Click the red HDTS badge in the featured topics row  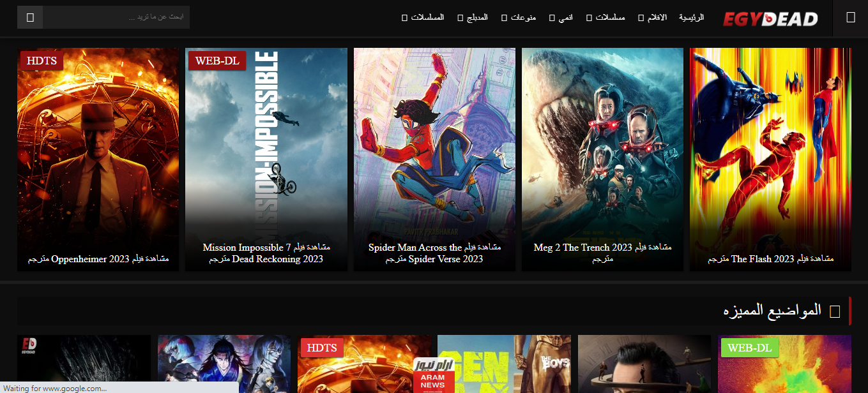(322, 348)
